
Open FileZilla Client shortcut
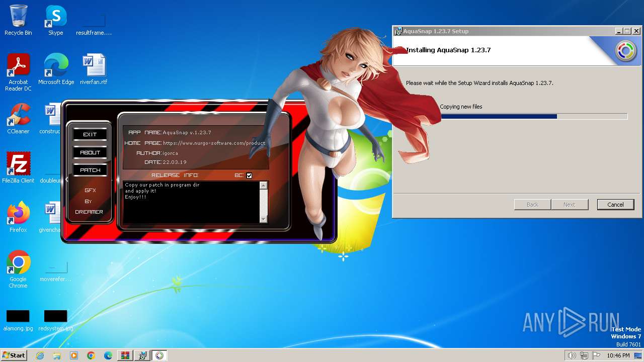pyautogui.click(x=18, y=168)
